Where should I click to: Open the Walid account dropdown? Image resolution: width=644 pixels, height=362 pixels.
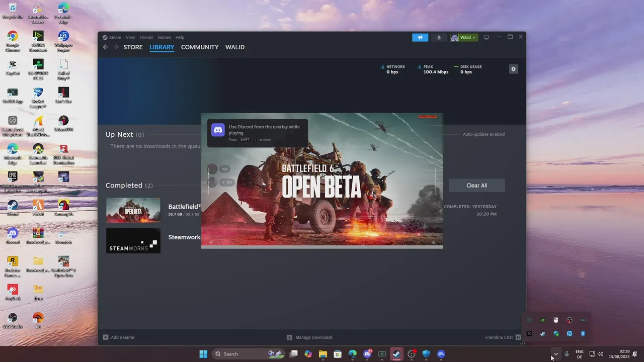(464, 37)
